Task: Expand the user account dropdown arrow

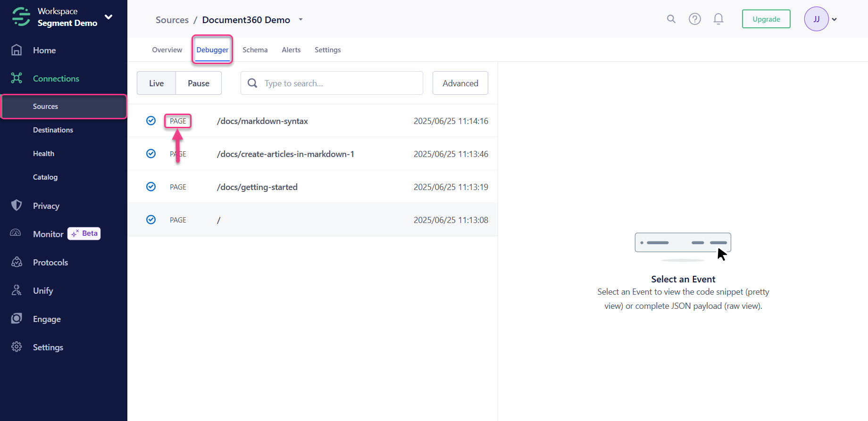Action: point(835,19)
